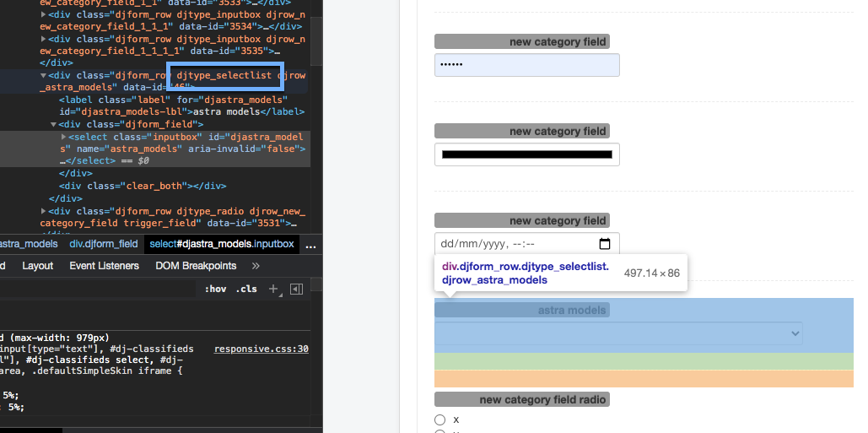Screen dimensions: 868x433
Task: Toggle .cls class editor
Action: [246, 289]
